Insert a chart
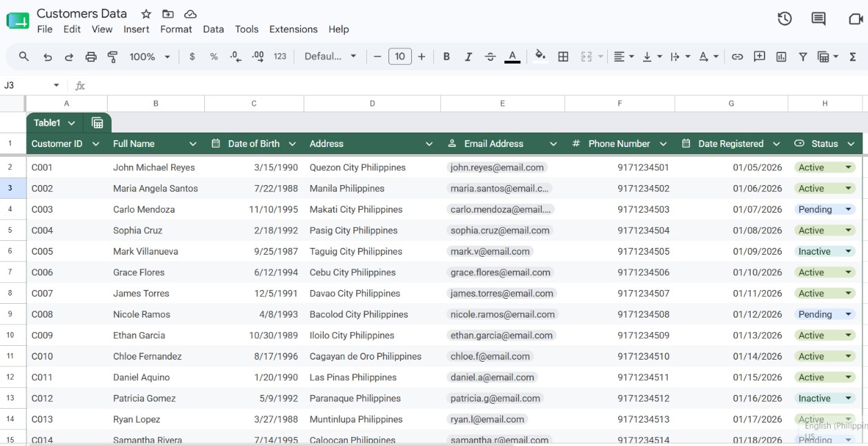 (781, 57)
